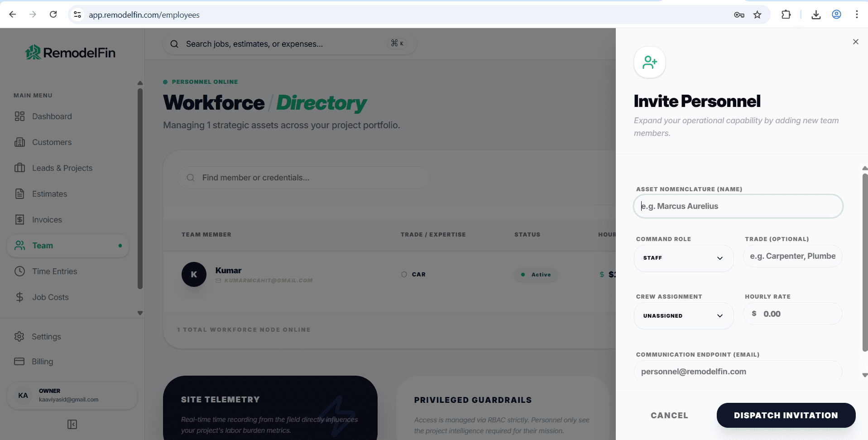Open browser downloads icon
This screenshot has width=868, height=440.
coord(816,15)
